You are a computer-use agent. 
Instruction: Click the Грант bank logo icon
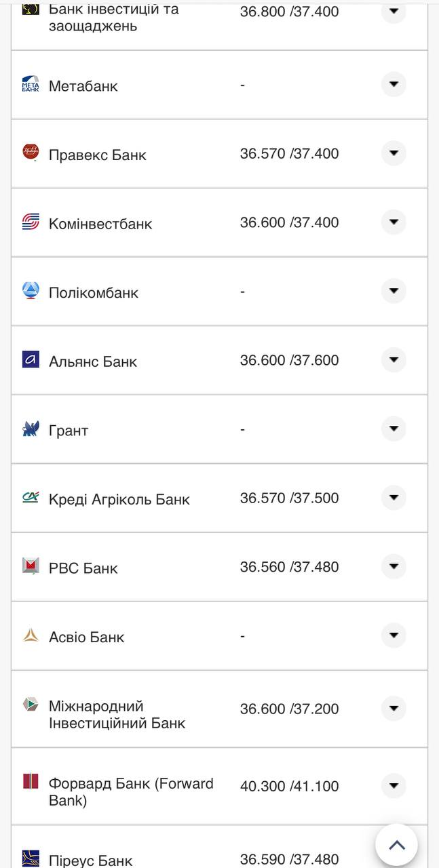click(x=31, y=429)
